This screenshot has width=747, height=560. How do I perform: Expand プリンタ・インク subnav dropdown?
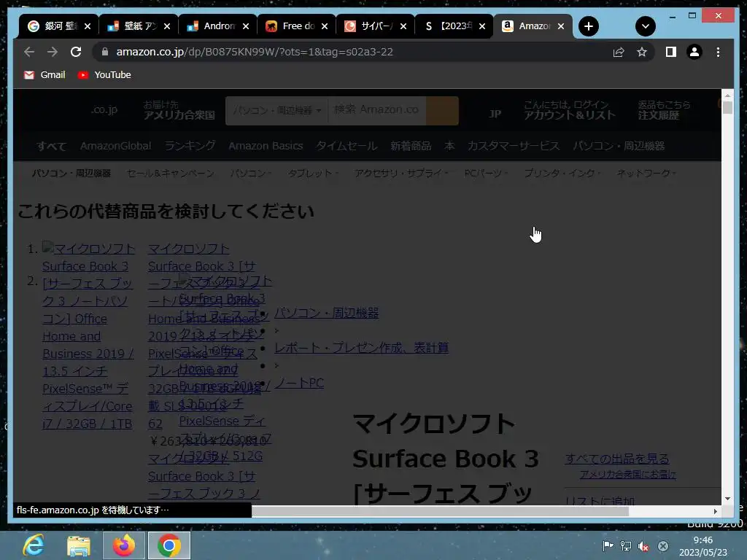tap(562, 174)
